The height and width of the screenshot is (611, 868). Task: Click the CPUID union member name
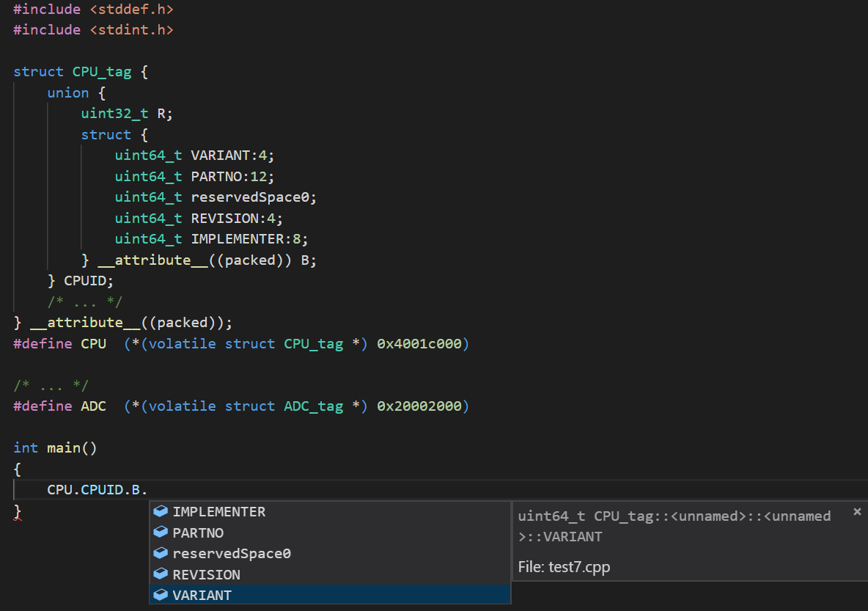tap(85, 280)
